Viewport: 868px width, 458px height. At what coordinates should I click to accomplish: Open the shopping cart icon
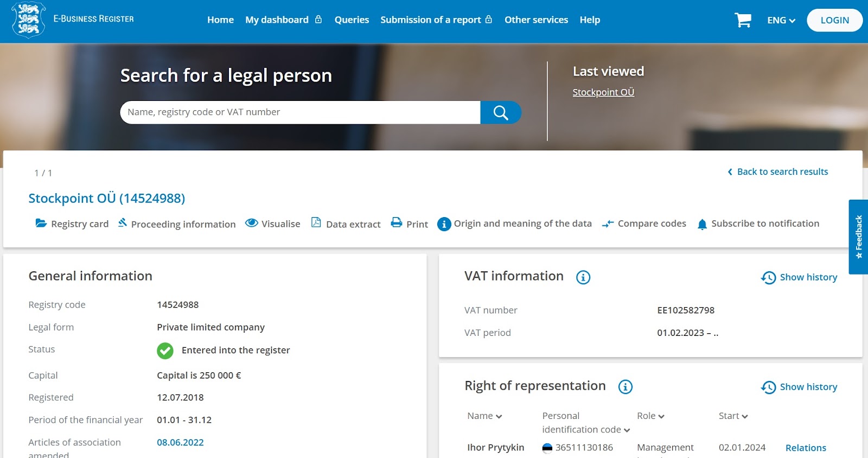(743, 20)
